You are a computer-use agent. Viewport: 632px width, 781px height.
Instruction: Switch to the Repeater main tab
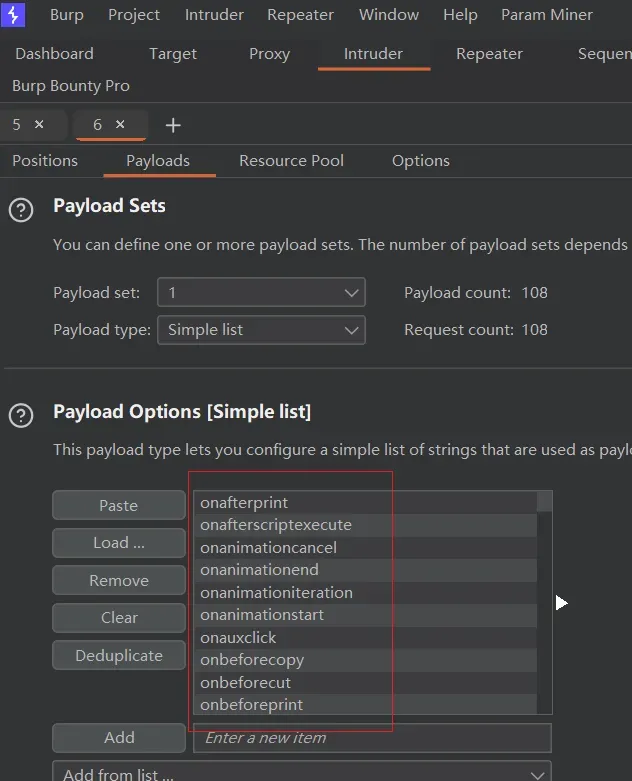tap(489, 54)
